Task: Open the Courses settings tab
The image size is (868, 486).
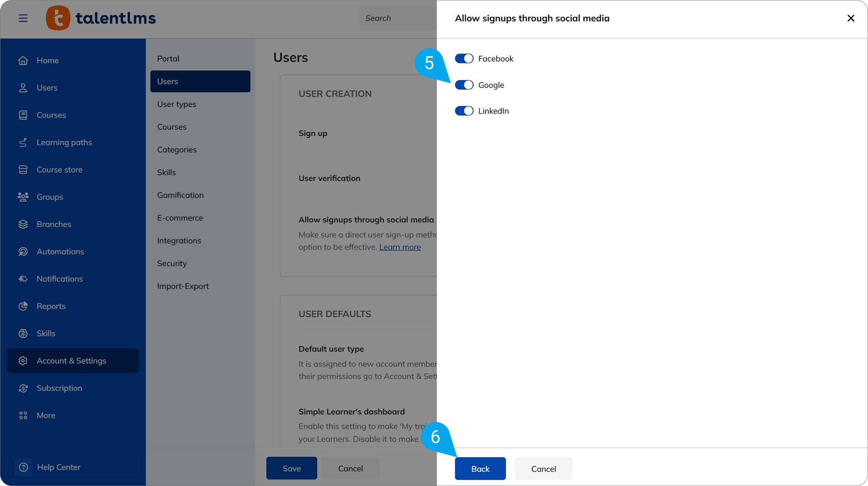Action: pyautogui.click(x=200, y=127)
